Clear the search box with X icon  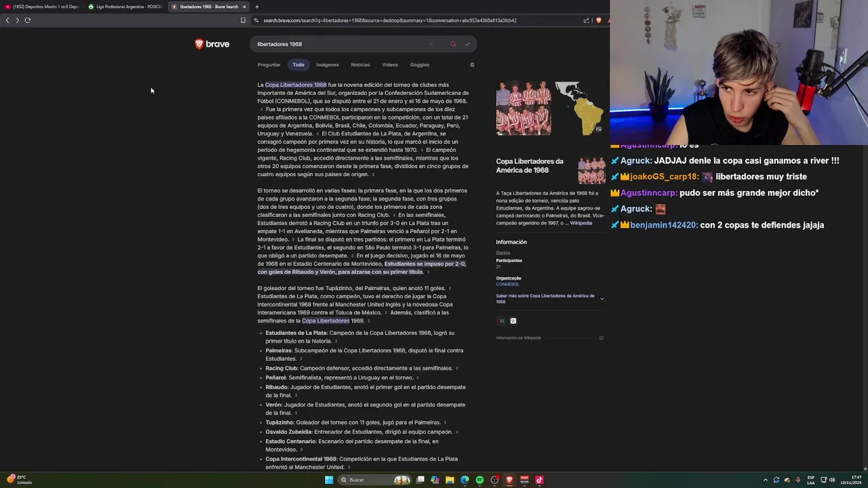click(x=430, y=44)
